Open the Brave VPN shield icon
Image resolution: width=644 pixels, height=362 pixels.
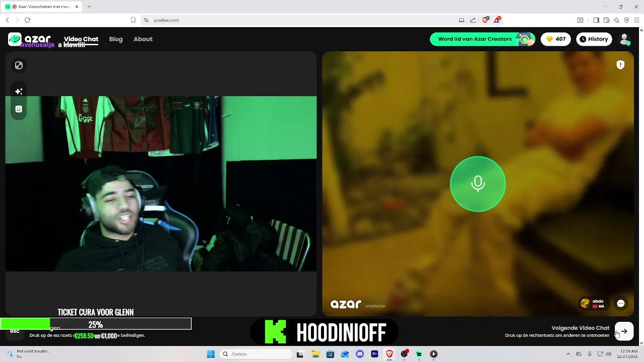(x=626, y=20)
